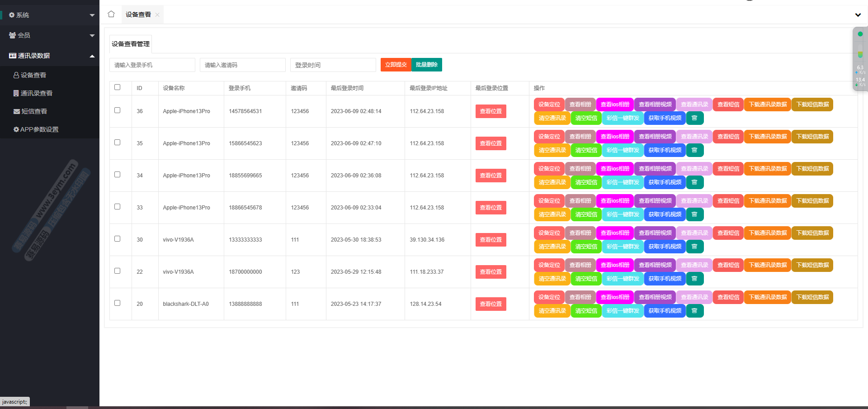The height and width of the screenshot is (409, 868).
Task: Click the 批量删除 button
Action: [x=427, y=65]
